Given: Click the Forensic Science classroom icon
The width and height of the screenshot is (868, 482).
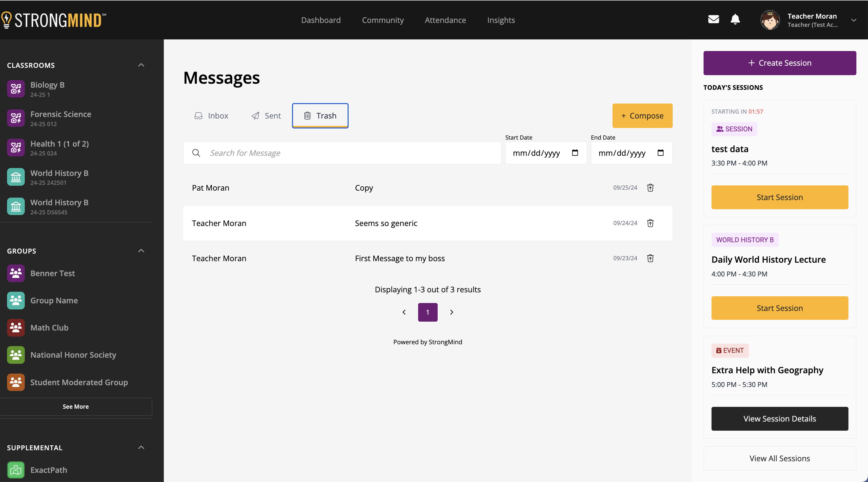Looking at the screenshot, I should coord(15,118).
